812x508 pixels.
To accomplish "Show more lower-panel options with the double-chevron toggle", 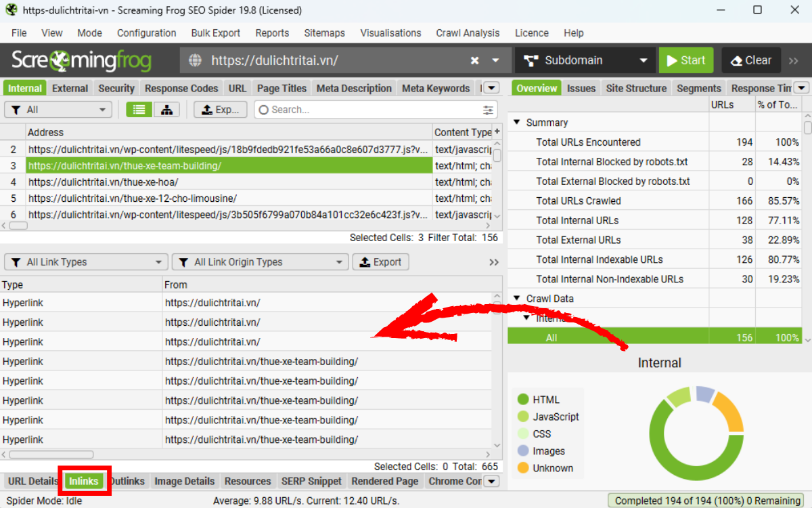I will coord(494,261).
